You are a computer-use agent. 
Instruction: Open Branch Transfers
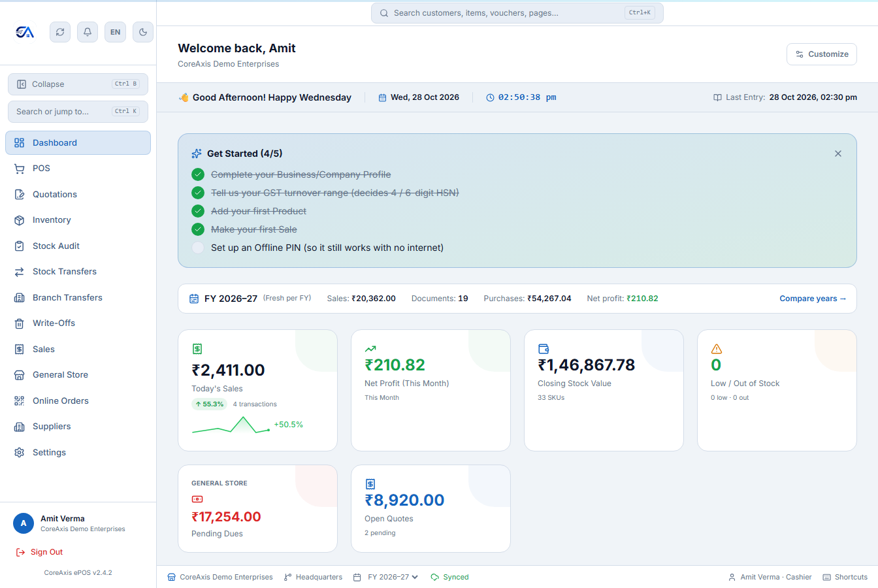[78, 298]
